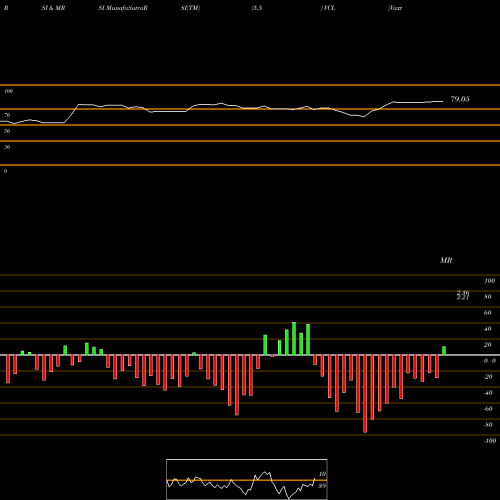
Task: Click the -60 label on MR axis
Action: 488,409
